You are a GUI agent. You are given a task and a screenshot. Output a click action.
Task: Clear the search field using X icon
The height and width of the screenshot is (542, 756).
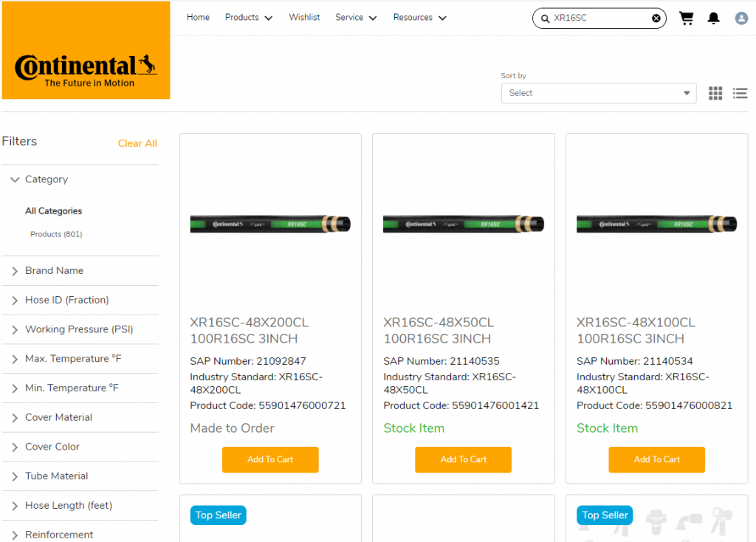coord(656,18)
